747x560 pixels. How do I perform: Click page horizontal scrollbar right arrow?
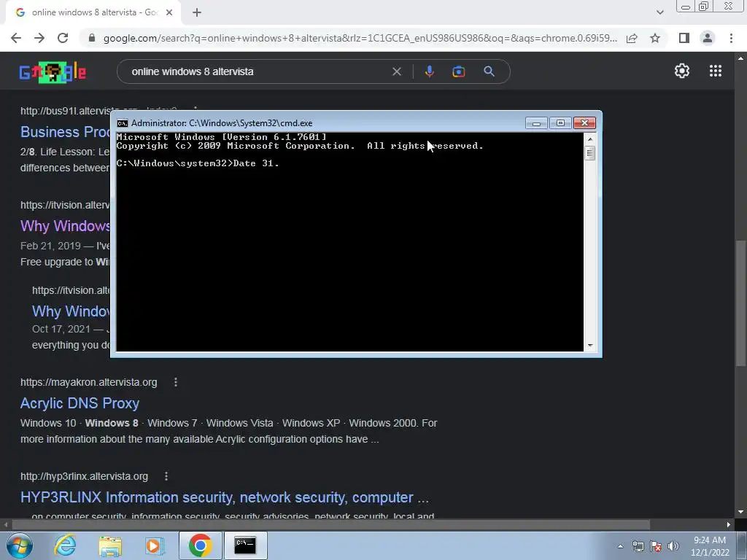point(729,525)
